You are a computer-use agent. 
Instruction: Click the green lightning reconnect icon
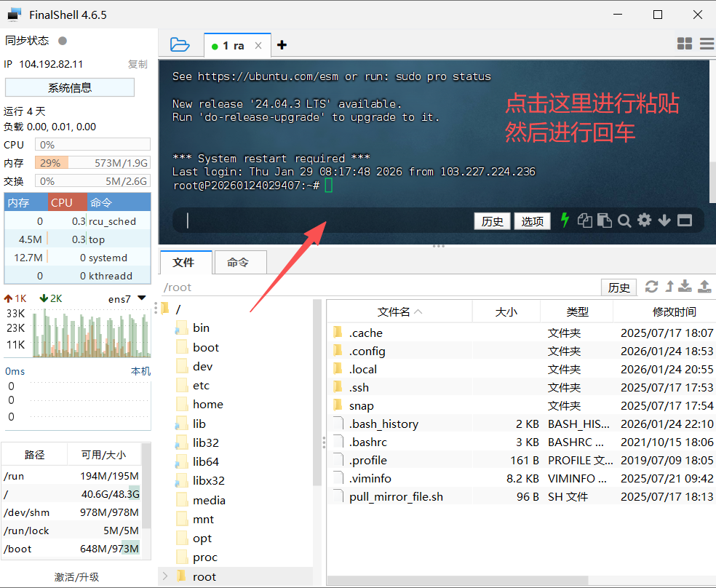pyautogui.click(x=565, y=220)
